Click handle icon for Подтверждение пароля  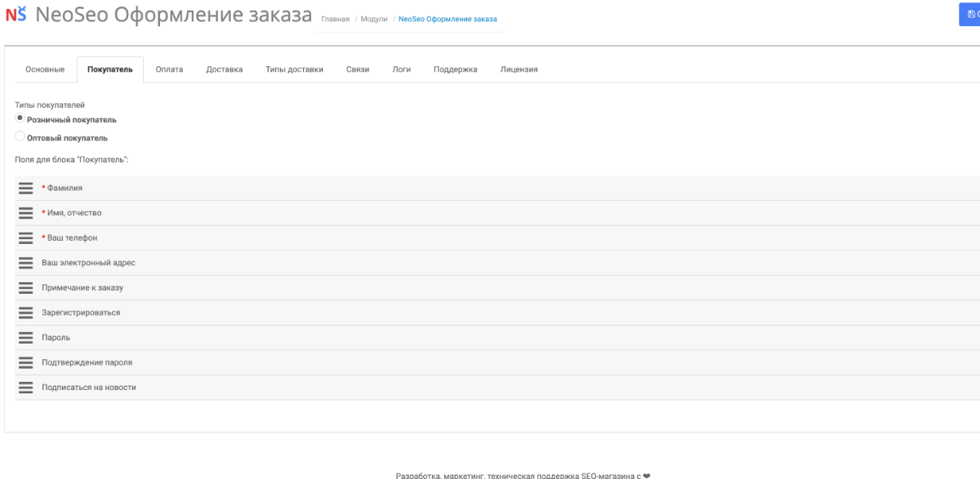tap(25, 362)
